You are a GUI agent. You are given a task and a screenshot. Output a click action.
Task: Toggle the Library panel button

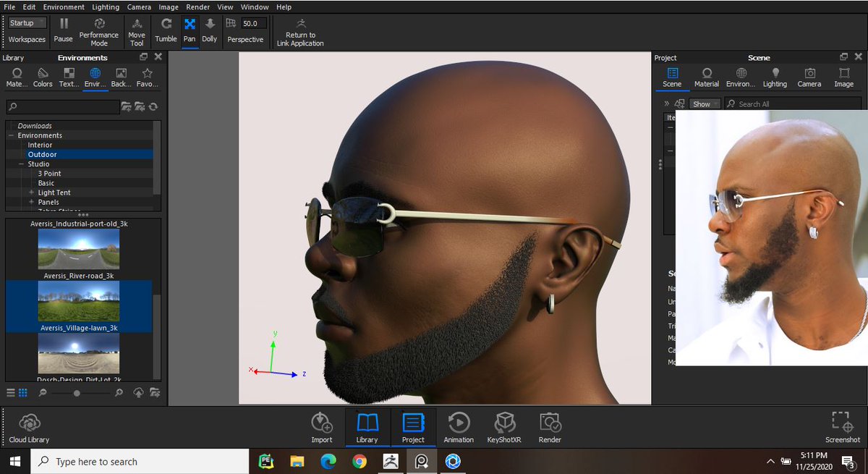(x=367, y=428)
